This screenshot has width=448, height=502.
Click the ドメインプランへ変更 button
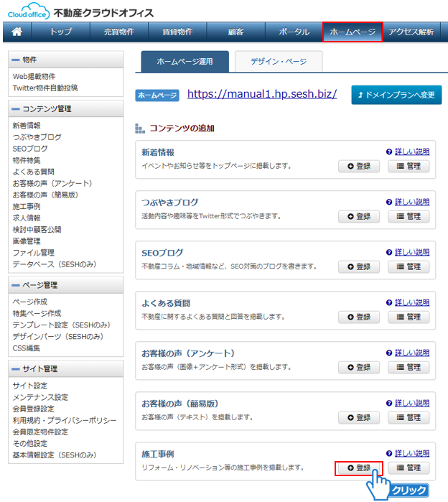point(396,95)
